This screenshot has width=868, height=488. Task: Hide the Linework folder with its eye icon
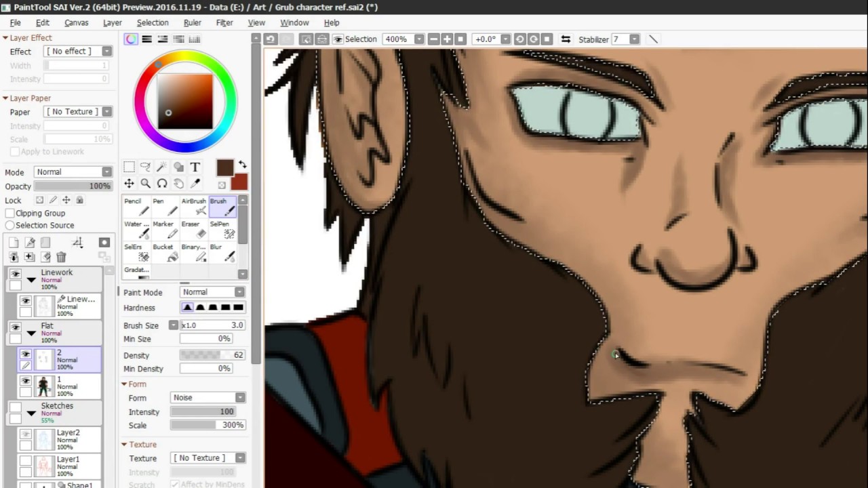pyautogui.click(x=16, y=273)
